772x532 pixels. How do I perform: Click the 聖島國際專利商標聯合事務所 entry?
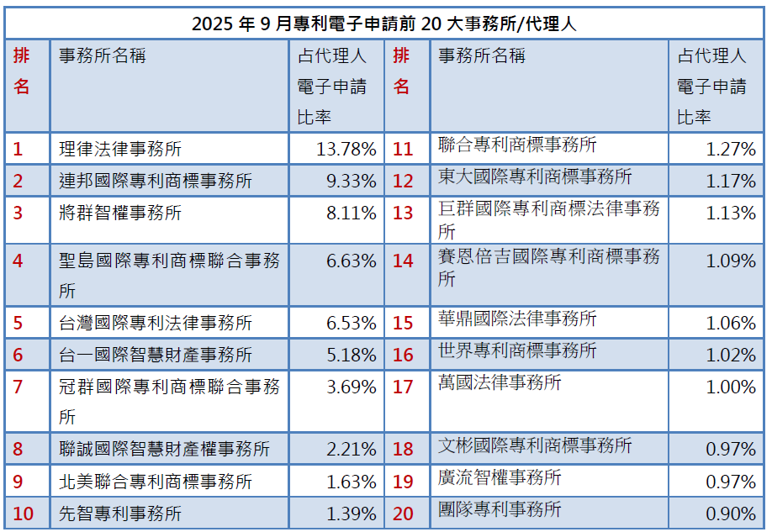168,261
